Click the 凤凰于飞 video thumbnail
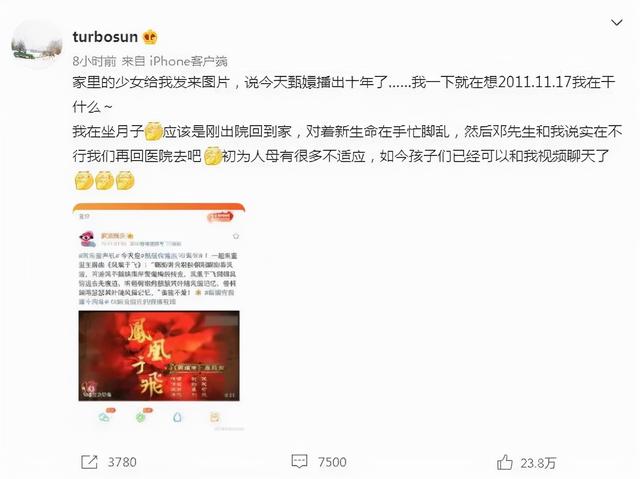 [159, 356]
